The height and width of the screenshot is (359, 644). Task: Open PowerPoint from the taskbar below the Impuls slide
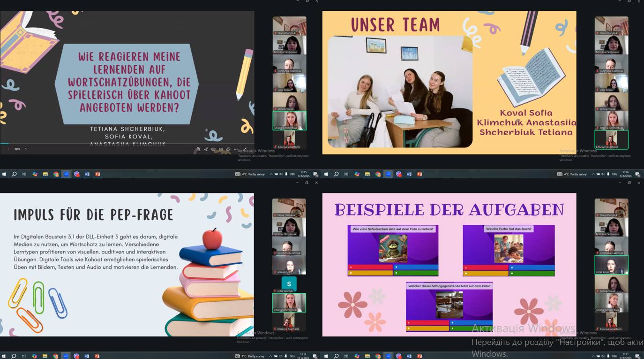pyautogui.click(x=97, y=356)
